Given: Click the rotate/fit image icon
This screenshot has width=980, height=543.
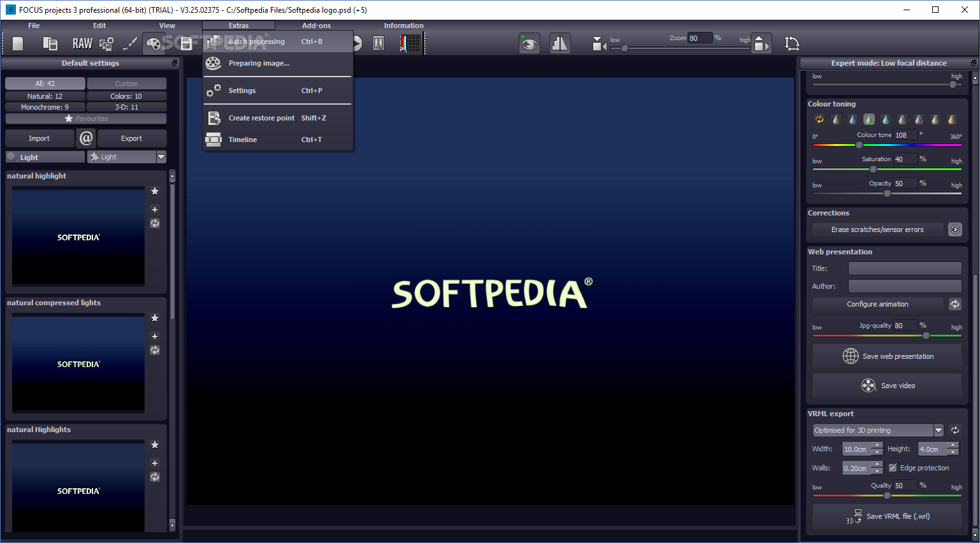Looking at the screenshot, I should [x=792, y=43].
